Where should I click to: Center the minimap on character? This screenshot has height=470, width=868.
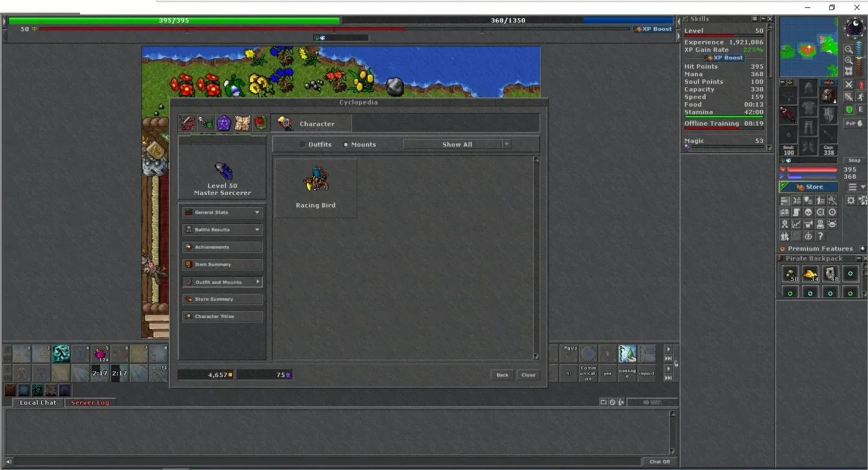click(849, 71)
